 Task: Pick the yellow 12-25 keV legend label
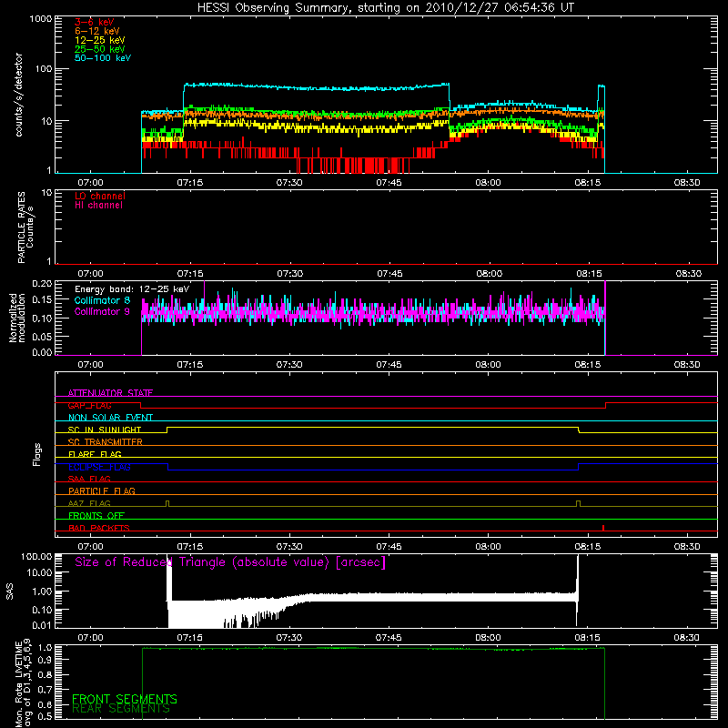pyautogui.click(x=100, y=40)
